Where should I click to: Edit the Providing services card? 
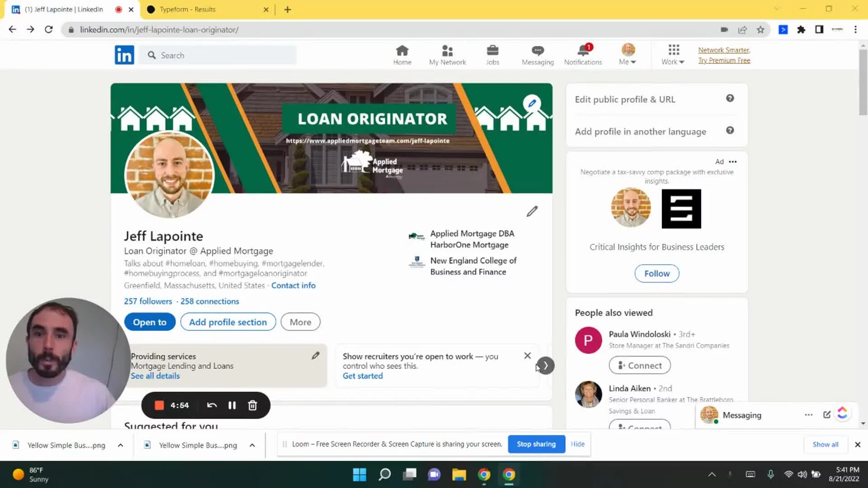click(316, 356)
